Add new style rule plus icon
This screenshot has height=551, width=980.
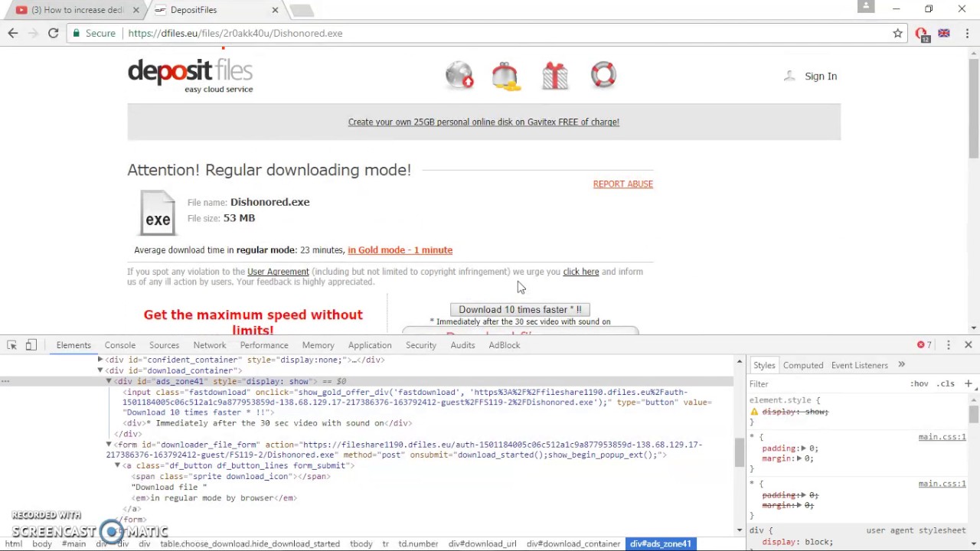tap(968, 383)
